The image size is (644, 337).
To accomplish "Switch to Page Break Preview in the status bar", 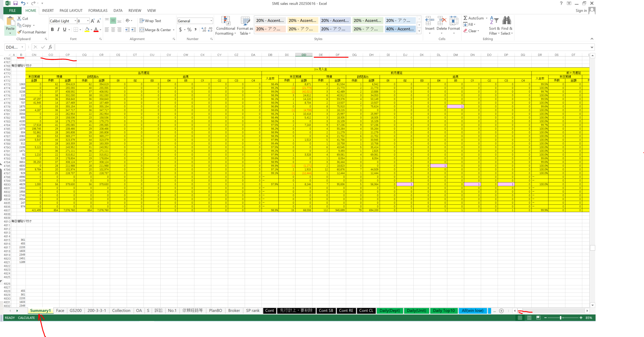I will tap(539, 318).
